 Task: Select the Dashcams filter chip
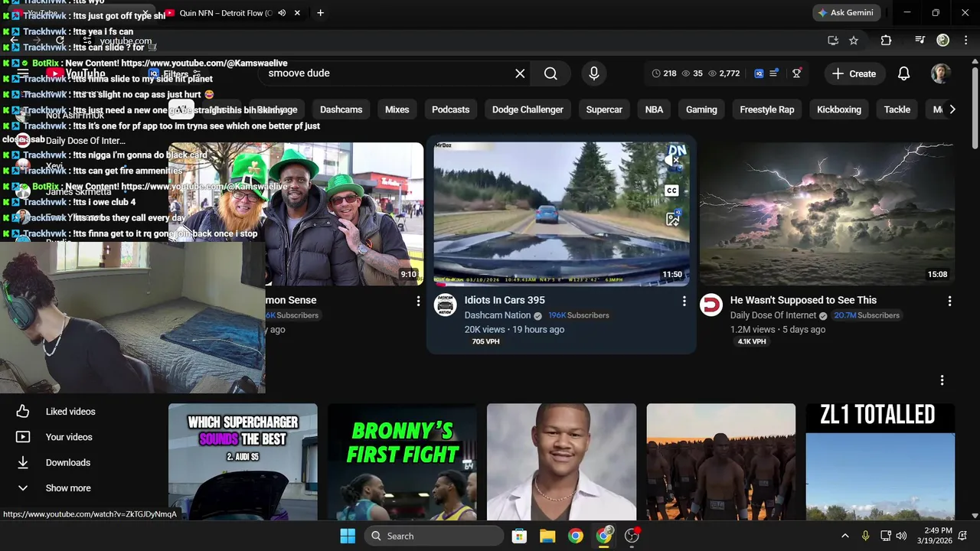[341, 109]
